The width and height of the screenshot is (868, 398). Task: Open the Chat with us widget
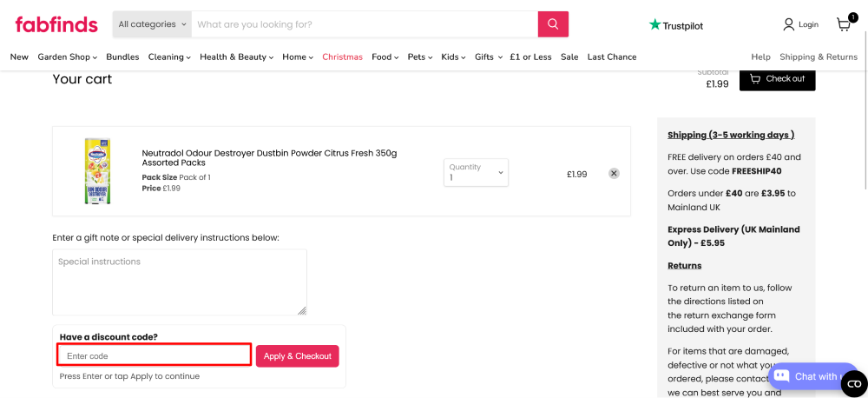[813, 376]
